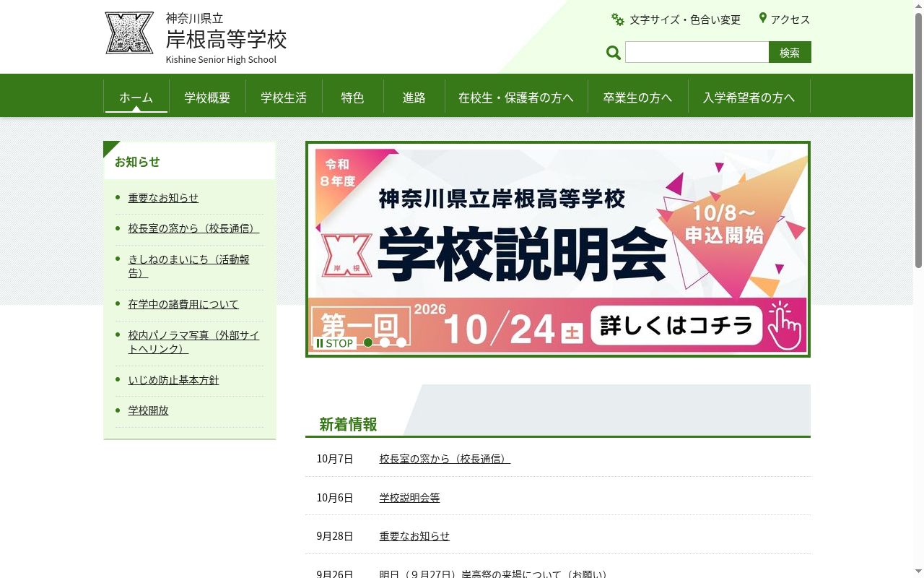This screenshot has height=578, width=924.
Task: Select the 進路 menu item
Action: pos(414,98)
